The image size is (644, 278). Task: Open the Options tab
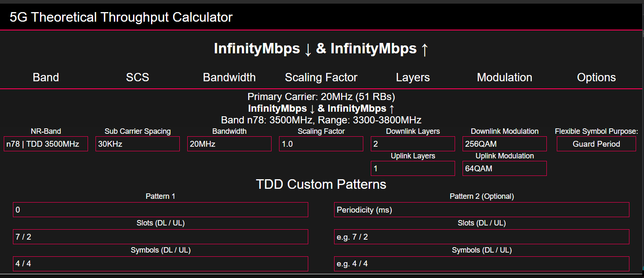pos(596,77)
